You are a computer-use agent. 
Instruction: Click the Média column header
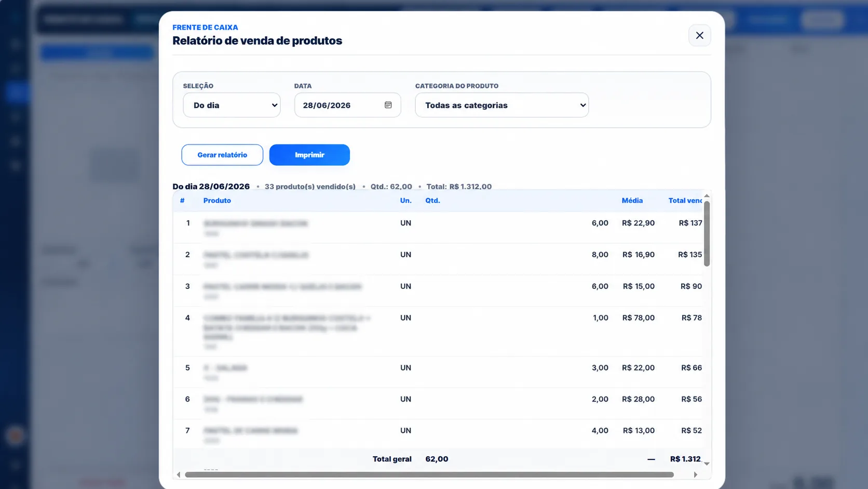pos(632,201)
